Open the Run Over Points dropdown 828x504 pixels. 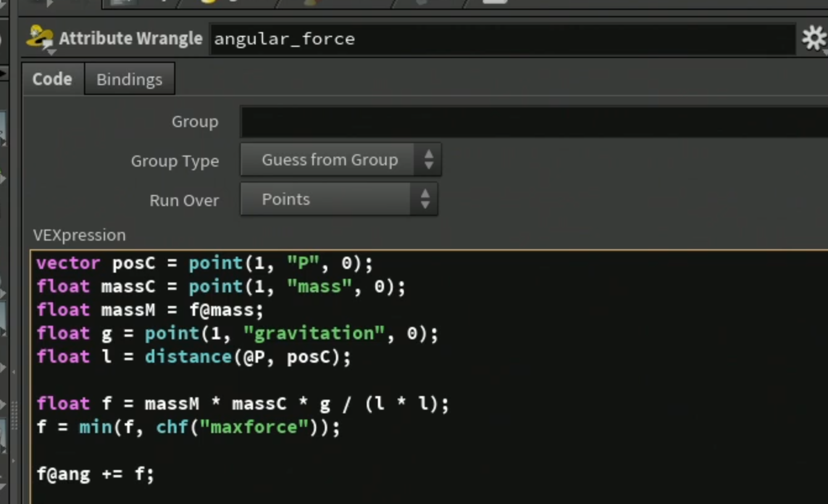coord(339,199)
